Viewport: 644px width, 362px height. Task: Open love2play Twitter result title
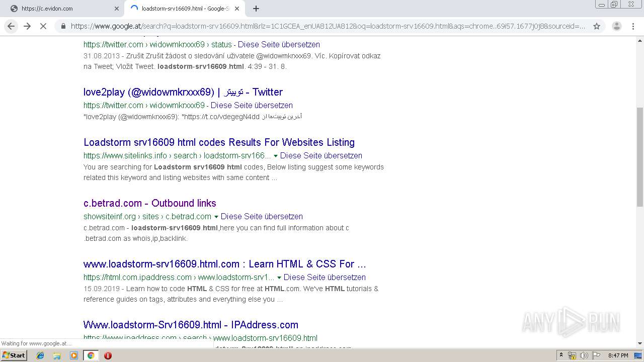point(183,92)
